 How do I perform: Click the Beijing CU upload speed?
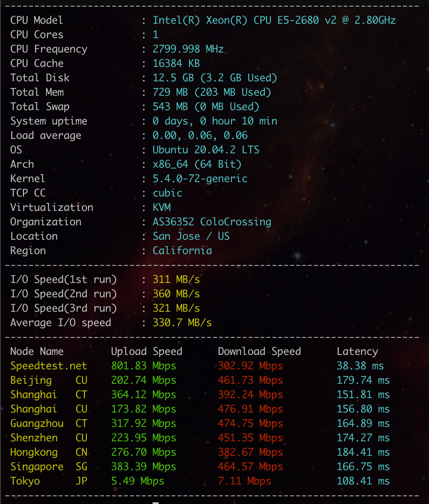click(143, 380)
